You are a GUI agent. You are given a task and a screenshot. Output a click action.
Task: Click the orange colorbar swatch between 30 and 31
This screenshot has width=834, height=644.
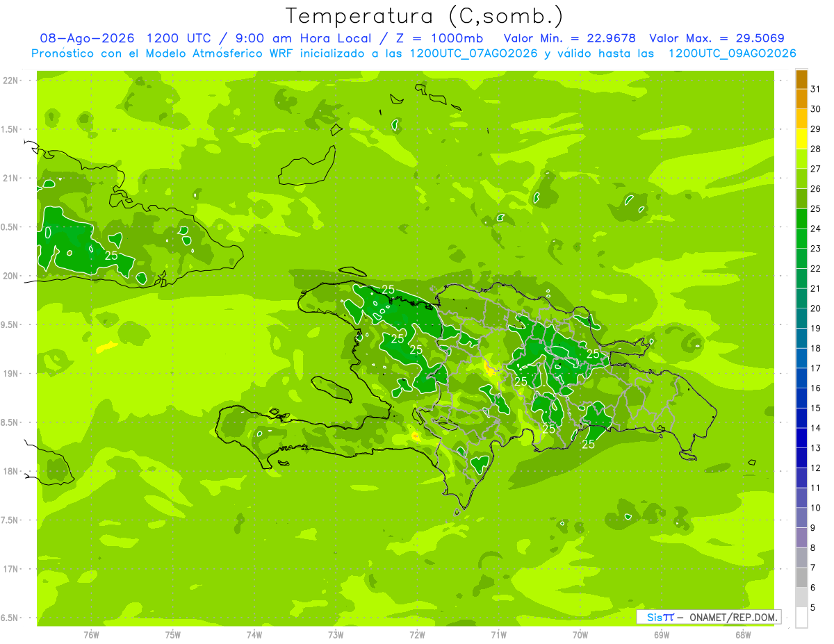(801, 99)
